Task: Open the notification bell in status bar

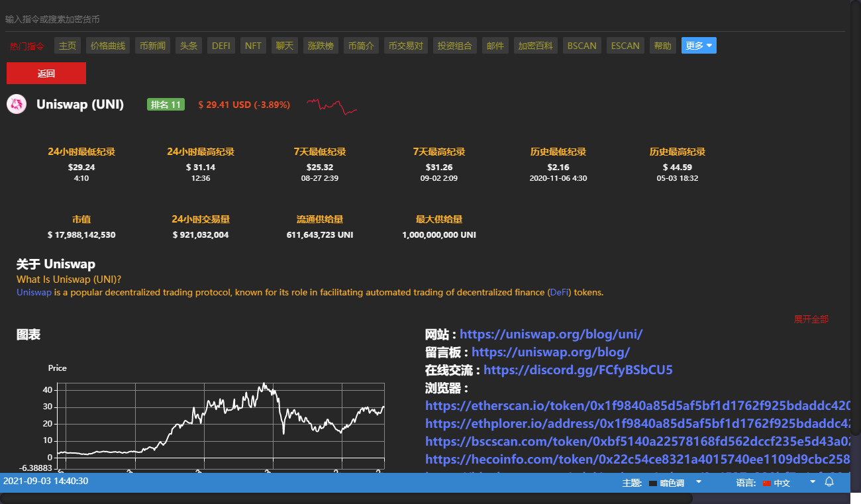Action: pyautogui.click(x=829, y=482)
